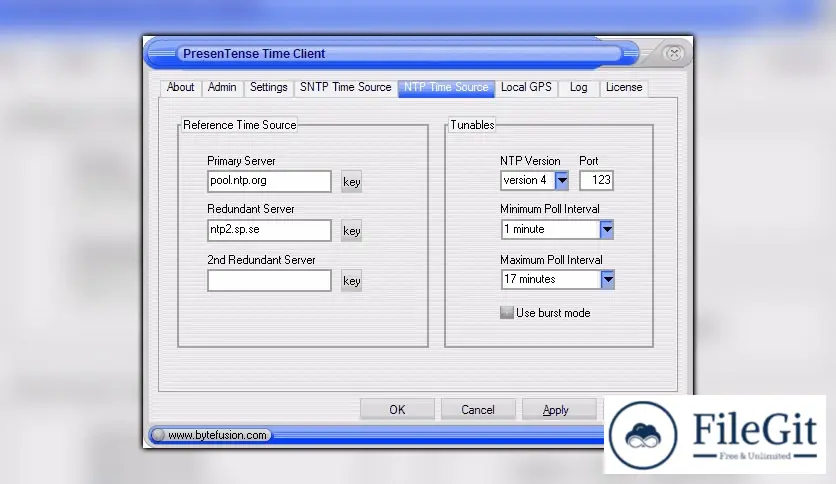The width and height of the screenshot is (836, 484).
Task: Click the Cancel button
Action: point(478,409)
